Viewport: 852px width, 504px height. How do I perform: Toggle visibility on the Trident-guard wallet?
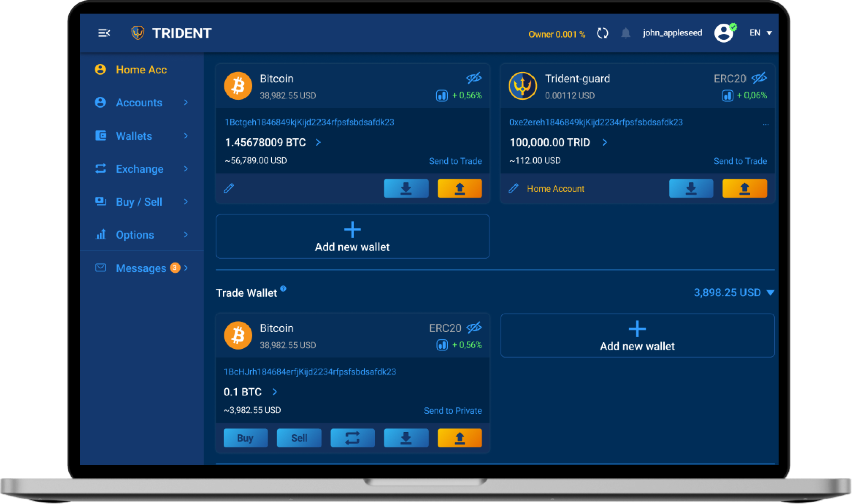(x=759, y=78)
